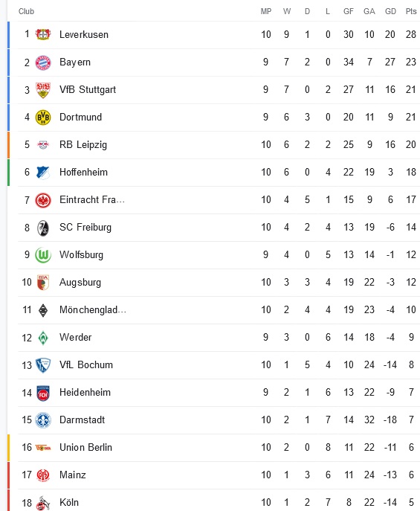This screenshot has height=511, width=420.
Task: Click the Mönchengladbach diamond logo
Action: [x=43, y=310]
